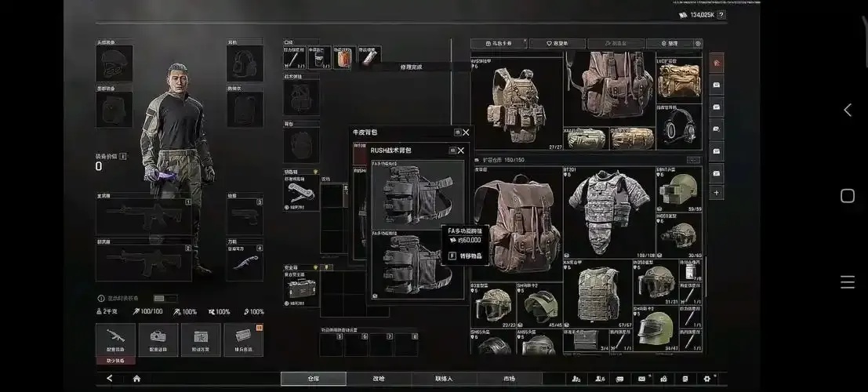Close the RUSH战术背包 window
This screenshot has height=392, width=868.
460,150
